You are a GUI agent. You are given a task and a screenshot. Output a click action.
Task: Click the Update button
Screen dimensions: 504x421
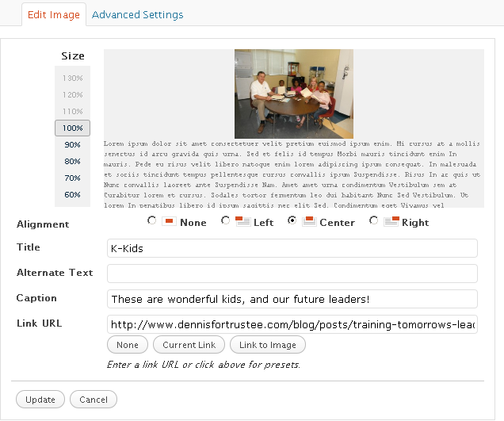pyautogui.click(x=40, y=400)
